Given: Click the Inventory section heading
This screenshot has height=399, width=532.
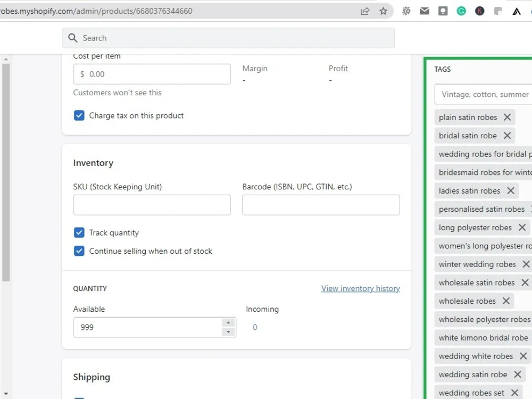Looking at the screenshot, I should pyautogui.click(x=93, y=163).
